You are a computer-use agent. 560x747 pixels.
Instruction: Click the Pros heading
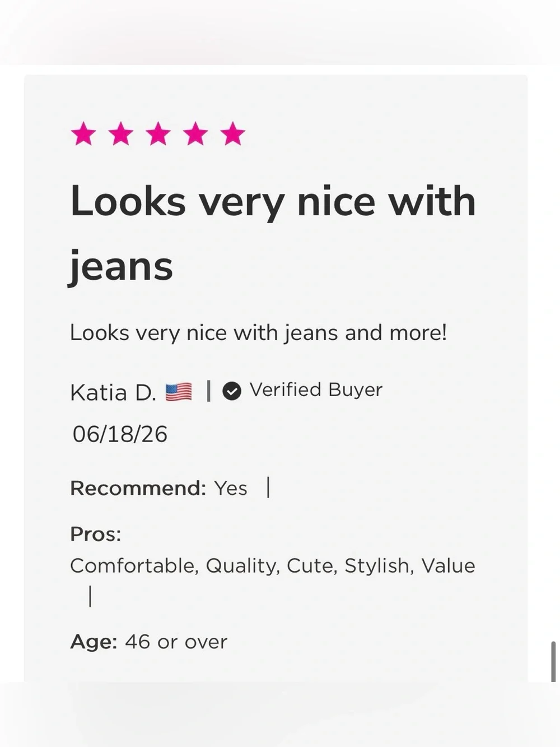96,534
